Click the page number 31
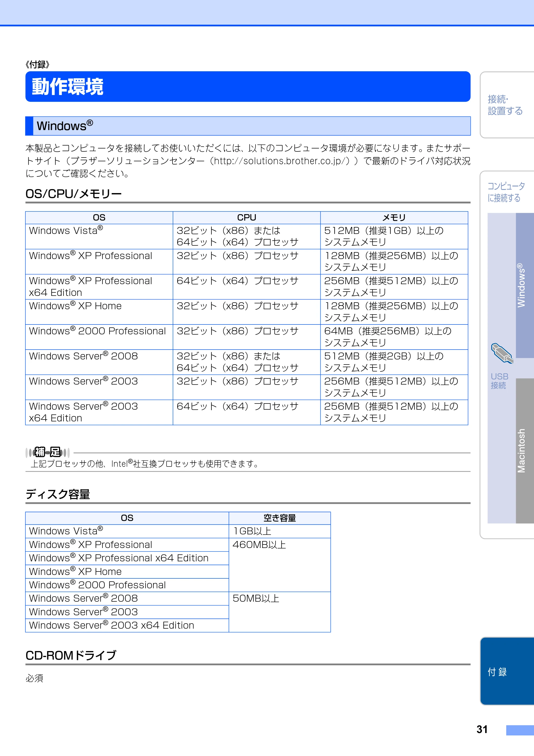This screenshot has height=756, width=534. pos(482,729)
